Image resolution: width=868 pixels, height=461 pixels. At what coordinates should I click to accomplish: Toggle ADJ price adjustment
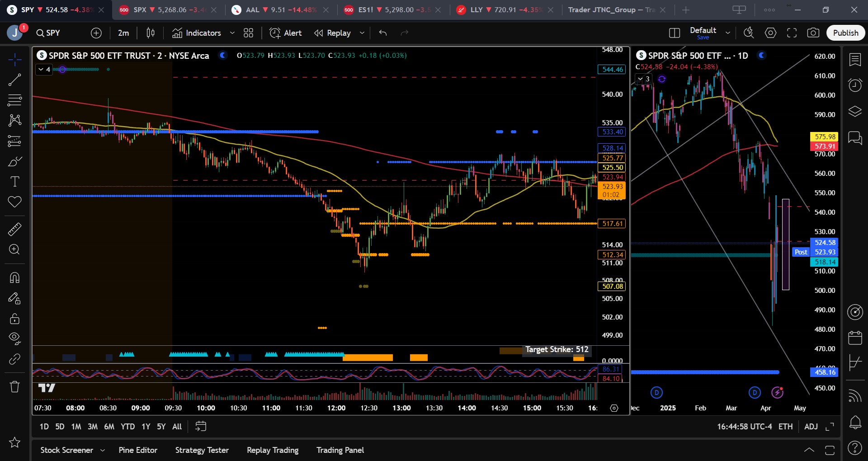tap(811, 426)
